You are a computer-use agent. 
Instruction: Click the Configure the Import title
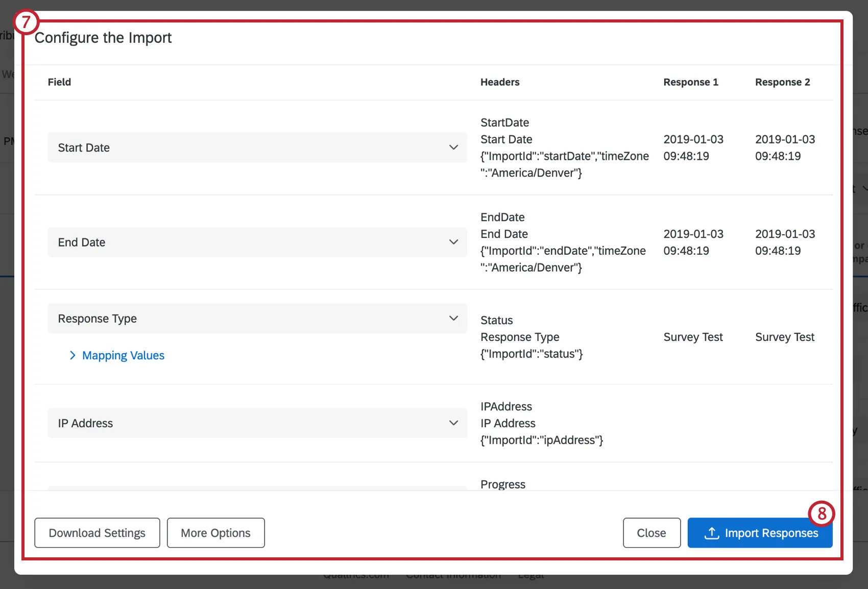coord(103,37)
